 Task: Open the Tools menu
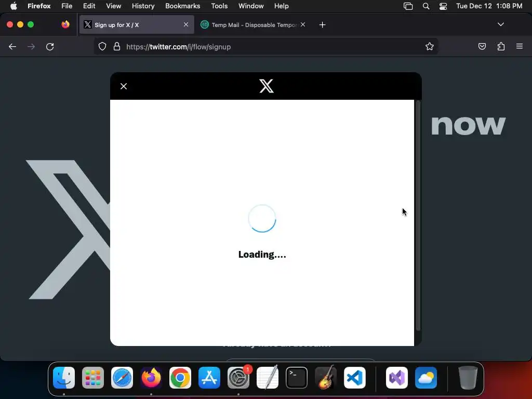pyautogui.click(x=219, y=6)
